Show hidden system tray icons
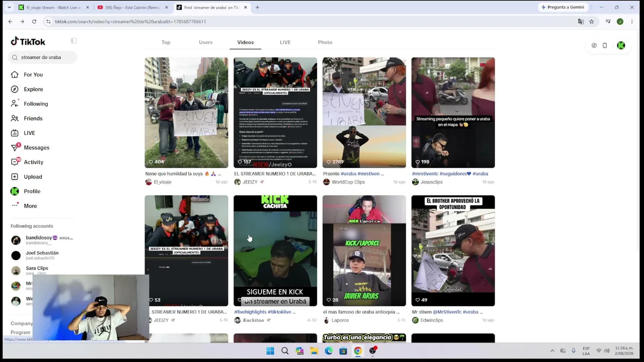The width and height of the screenshot is (644, 362). 552,351
